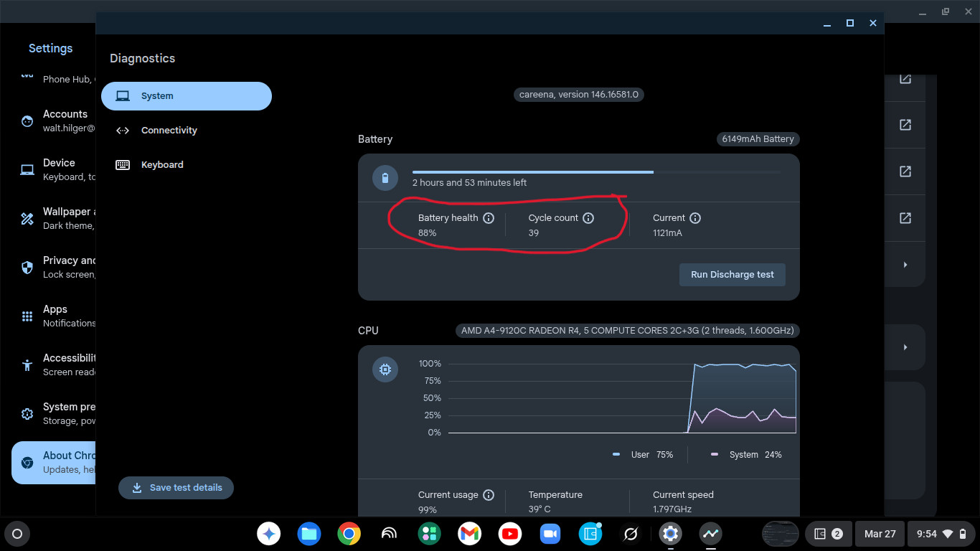
Task: Click the Wallpaper brush icon in Settings
Action: pyautogui.click(x=27, y=219)
